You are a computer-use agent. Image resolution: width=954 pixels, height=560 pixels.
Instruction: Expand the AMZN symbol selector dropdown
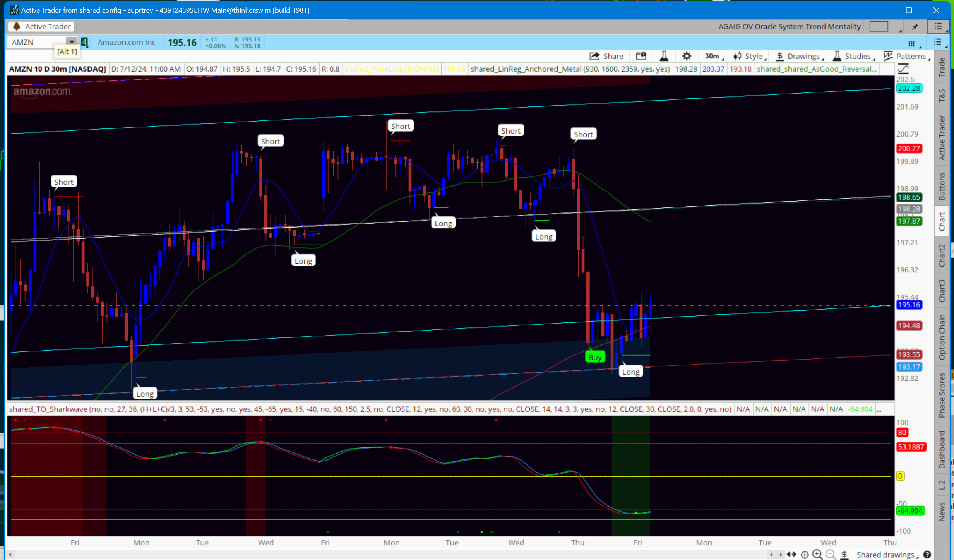tap(71, 42)
